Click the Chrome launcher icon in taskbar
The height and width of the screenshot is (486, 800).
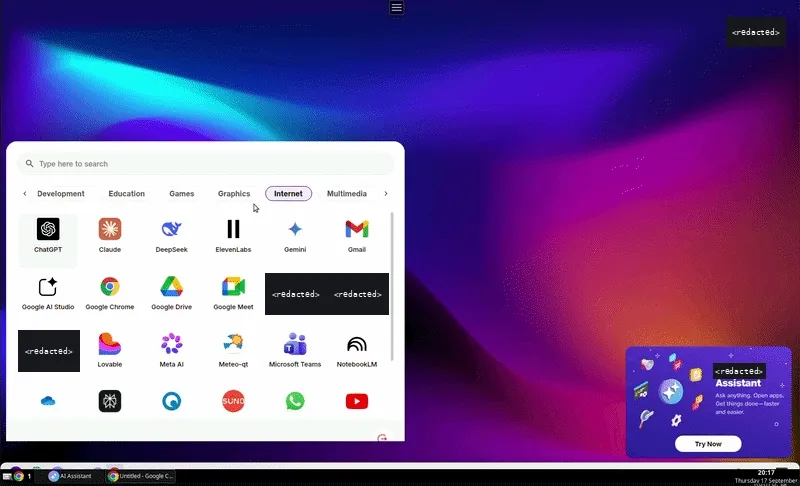pyautogui.click(x=19, y=476)
